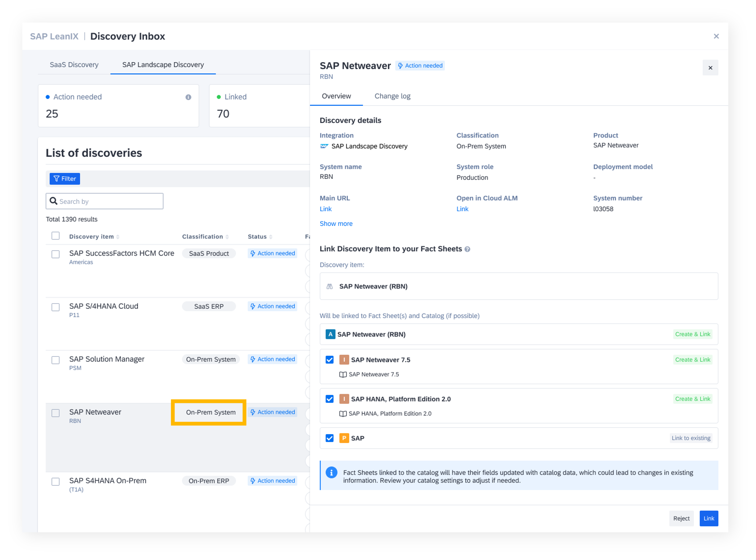Open the Change log tab
The height and width of the screenshot is (560, 756).
tap(392, 96)
